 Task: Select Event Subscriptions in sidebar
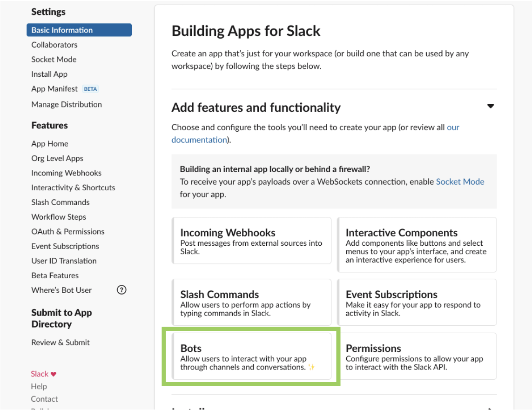click(x=65, y=246)
